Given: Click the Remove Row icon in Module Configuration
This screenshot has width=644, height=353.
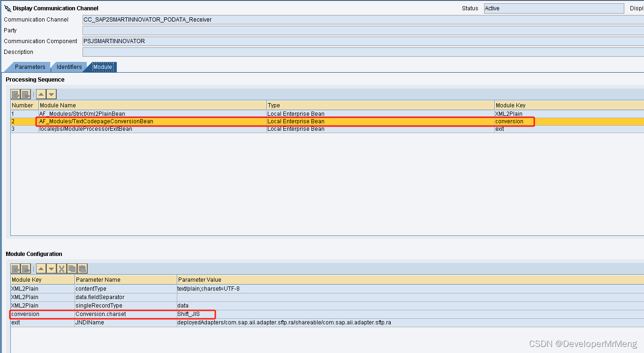Looking at the screenshot, I should click(25, 268).
